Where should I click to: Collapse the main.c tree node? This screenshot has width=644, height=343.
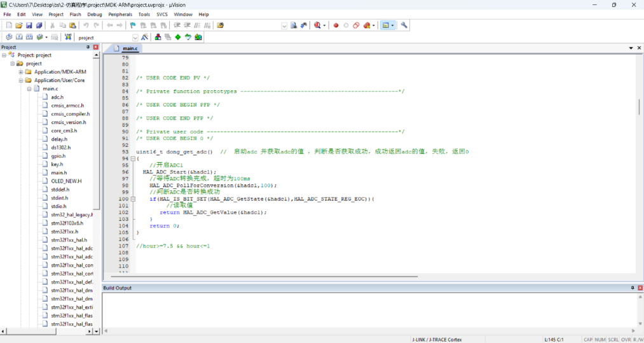pos(29,89)
